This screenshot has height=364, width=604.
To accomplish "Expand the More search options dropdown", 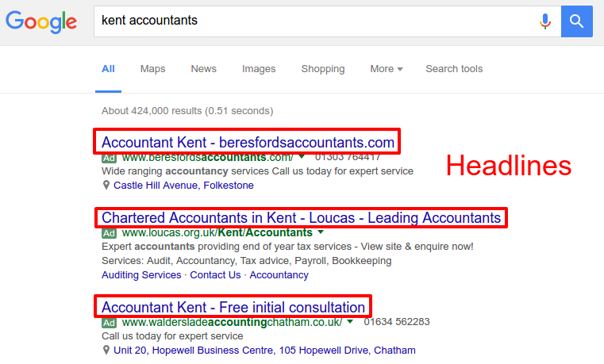I will (x=387, y=69).
